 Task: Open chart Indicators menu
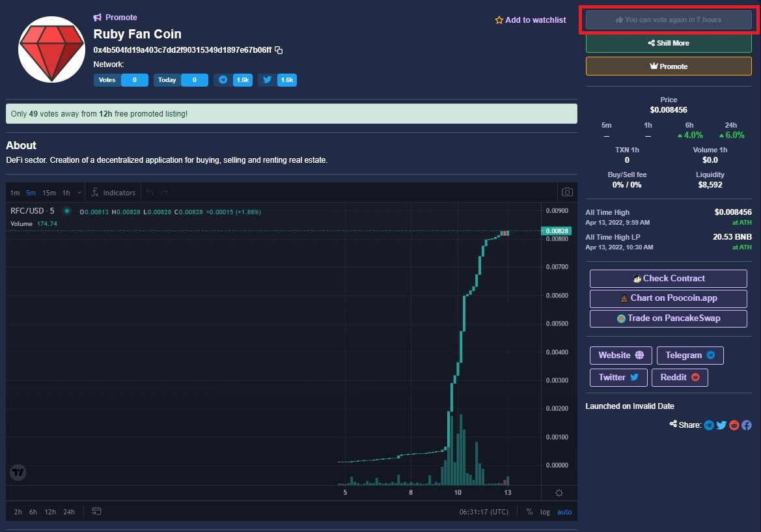(x=113, y=193)
